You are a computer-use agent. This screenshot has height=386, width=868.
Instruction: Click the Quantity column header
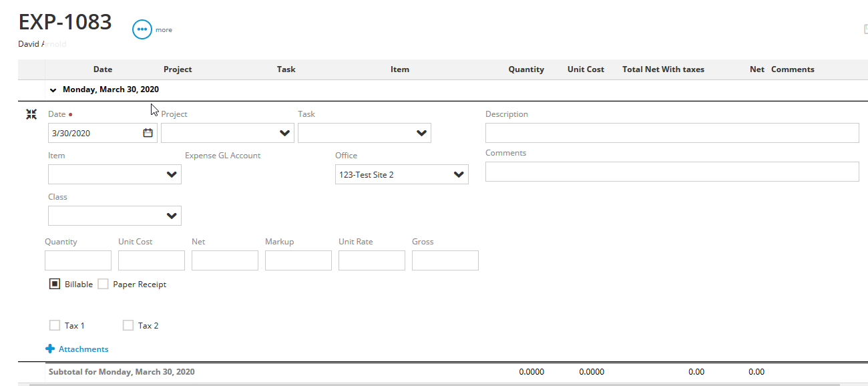coord(526,69)
